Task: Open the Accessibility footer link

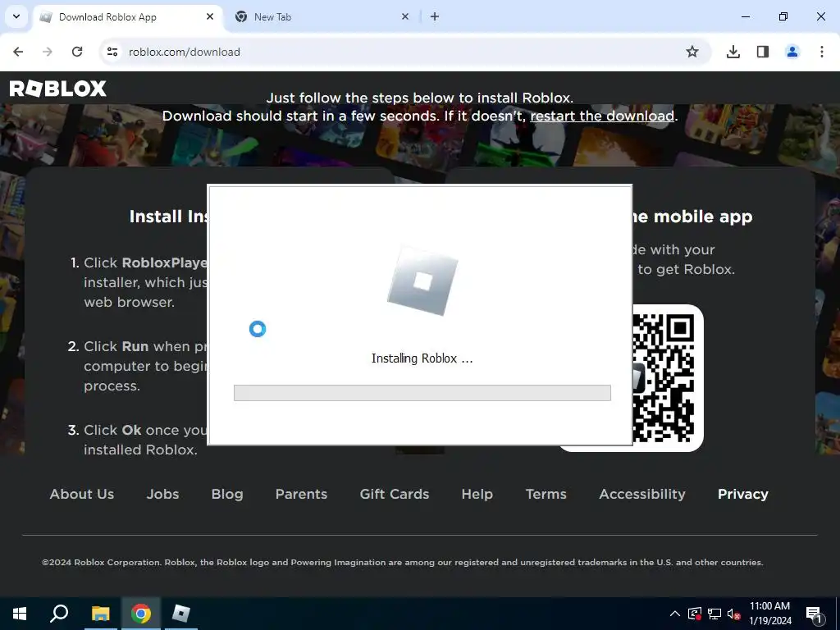Action: pos(642,494)
